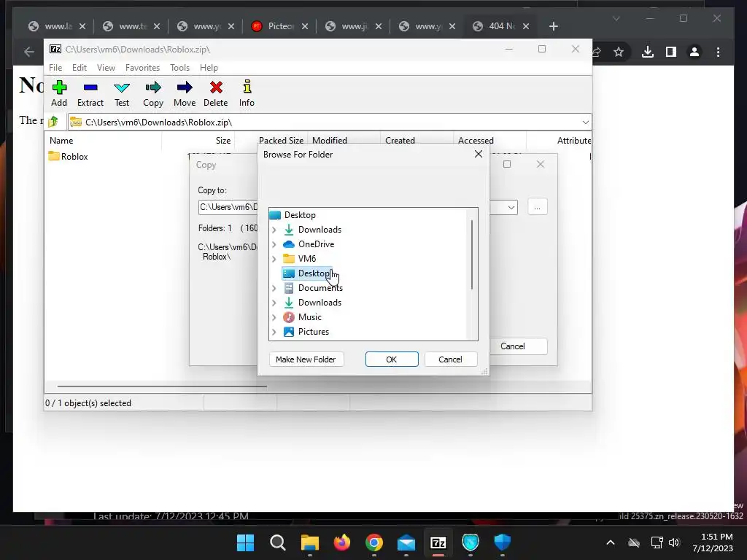This screenshot has height=560, width=747.
Task: Click Make New Folder button
Action: 306,359
